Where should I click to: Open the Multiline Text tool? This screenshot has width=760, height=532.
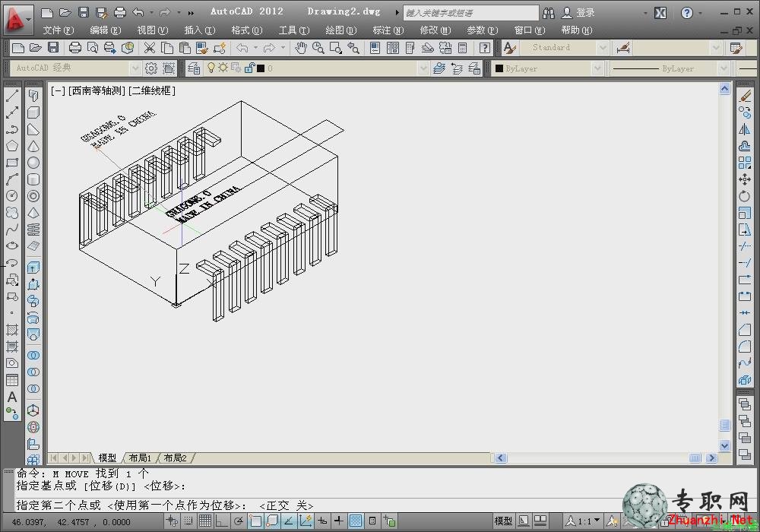point(12,397)
